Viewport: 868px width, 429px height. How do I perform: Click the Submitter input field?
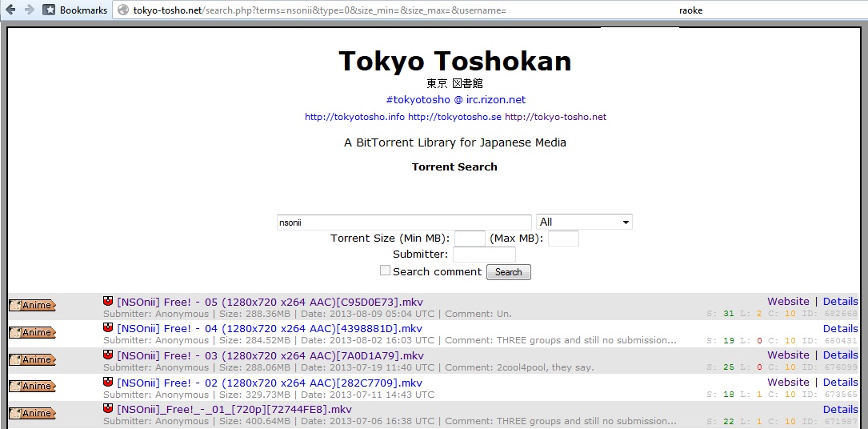[x=484, y=255]
